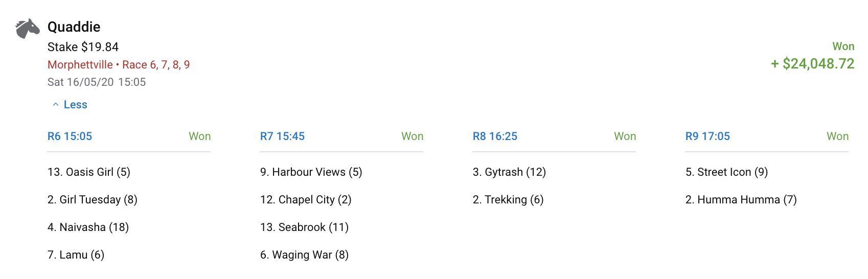Select runner 2. Humma Humma
Image resolution: width=868 pixels, height=279 pixels.
click(x=741, y=200)
